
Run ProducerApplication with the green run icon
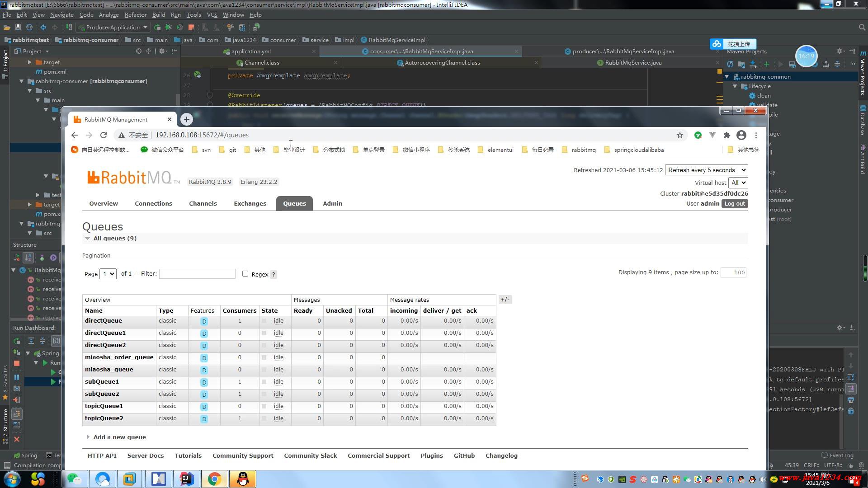pos(157,27)
